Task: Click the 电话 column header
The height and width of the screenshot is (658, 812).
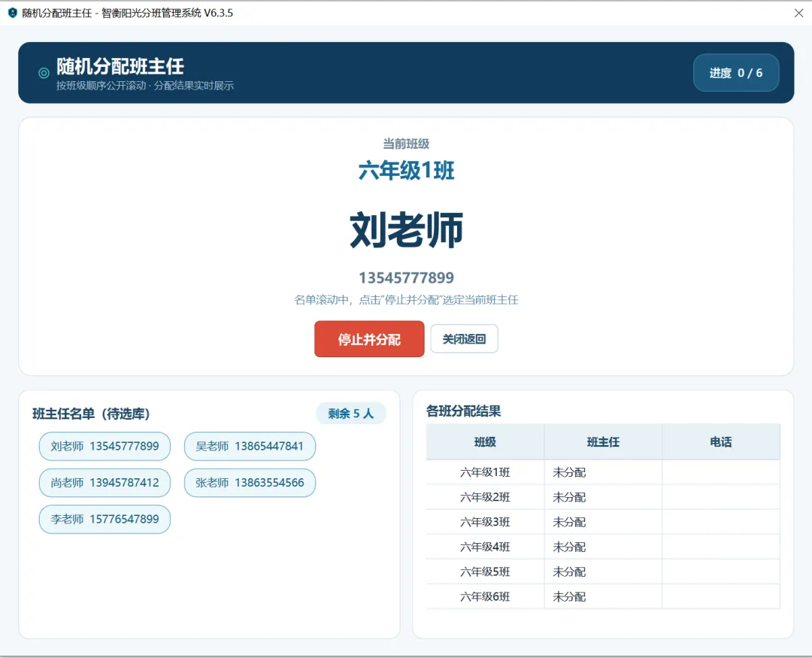Action: click(x=721, y=442)
